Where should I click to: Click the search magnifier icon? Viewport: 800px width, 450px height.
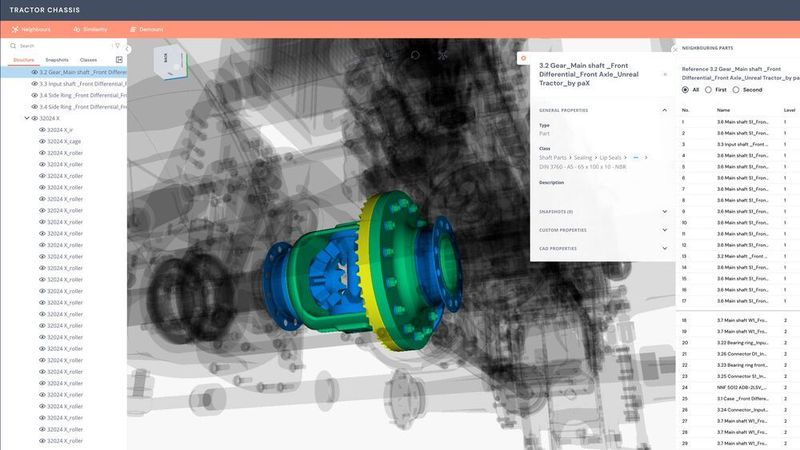(x=13, y=46)
